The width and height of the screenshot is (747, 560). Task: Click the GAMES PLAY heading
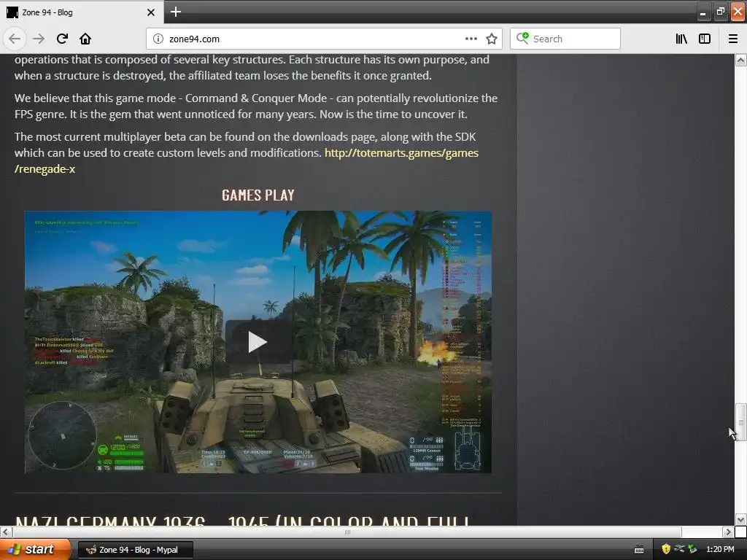pyautogui.click(x=258, y=195)
